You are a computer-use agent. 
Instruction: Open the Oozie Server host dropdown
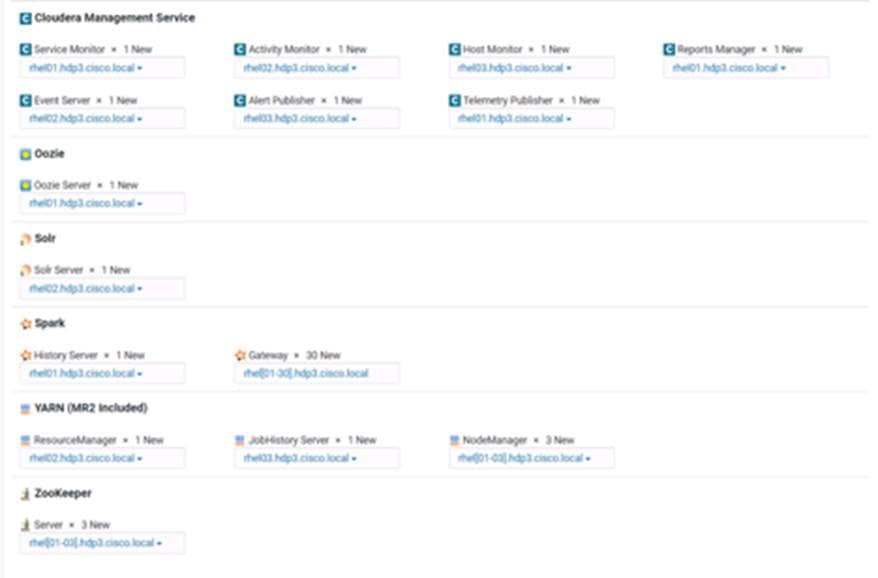point(102,203)
